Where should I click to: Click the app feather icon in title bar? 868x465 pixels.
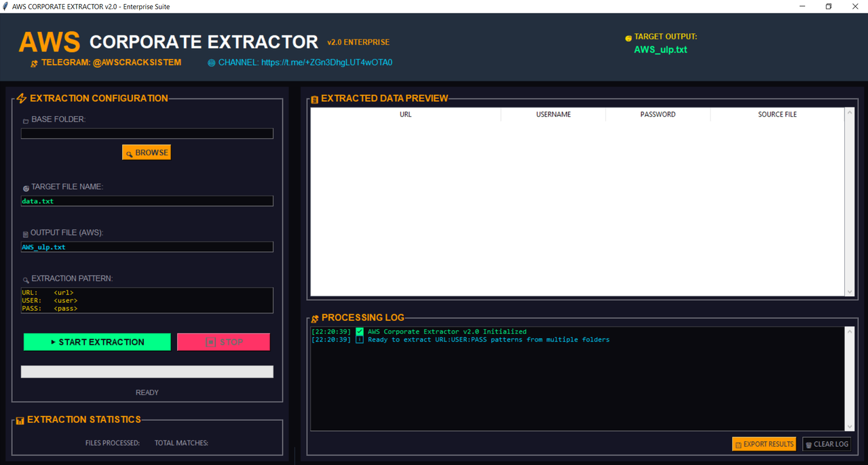tap(6, 6)
